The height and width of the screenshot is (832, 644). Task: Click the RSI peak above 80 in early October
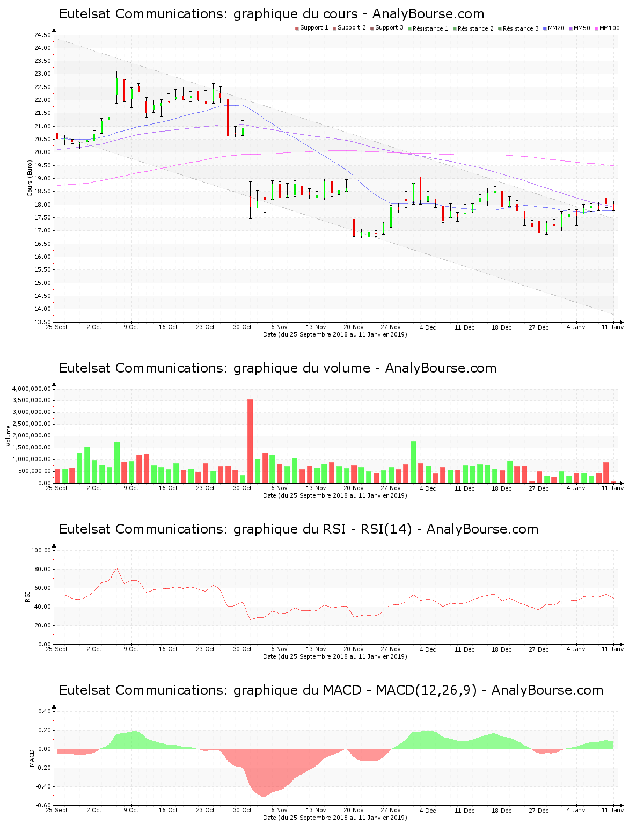coord(117,568)
